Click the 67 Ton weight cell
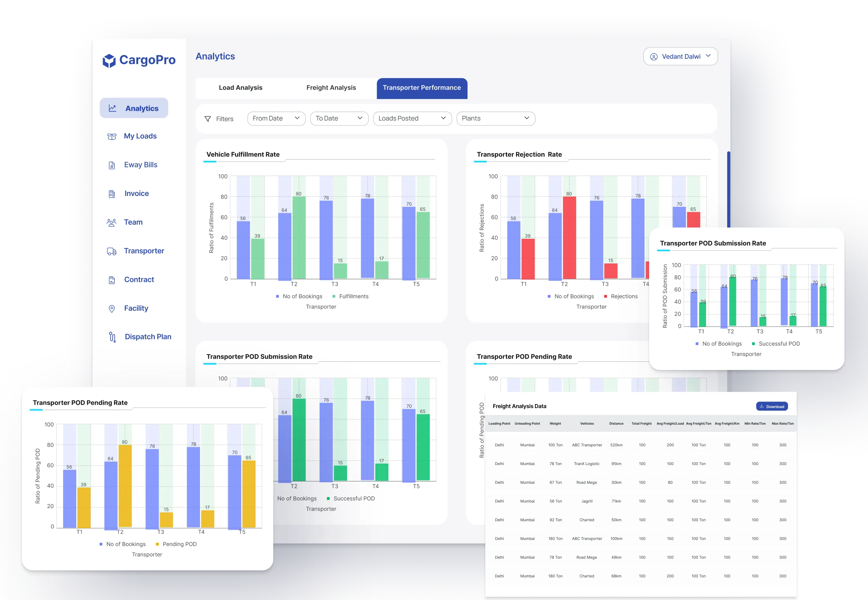The height and width of the screenshot is (600, 868). [555, 483]
